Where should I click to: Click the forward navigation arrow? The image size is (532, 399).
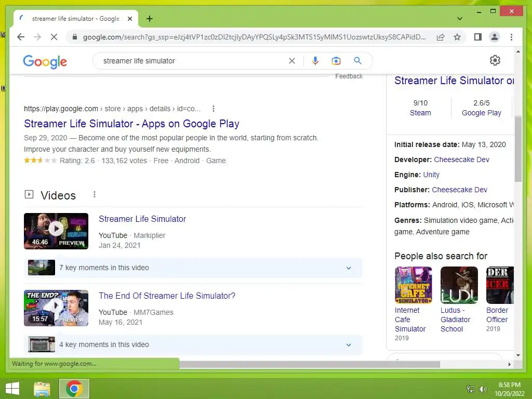click(37, 37)
